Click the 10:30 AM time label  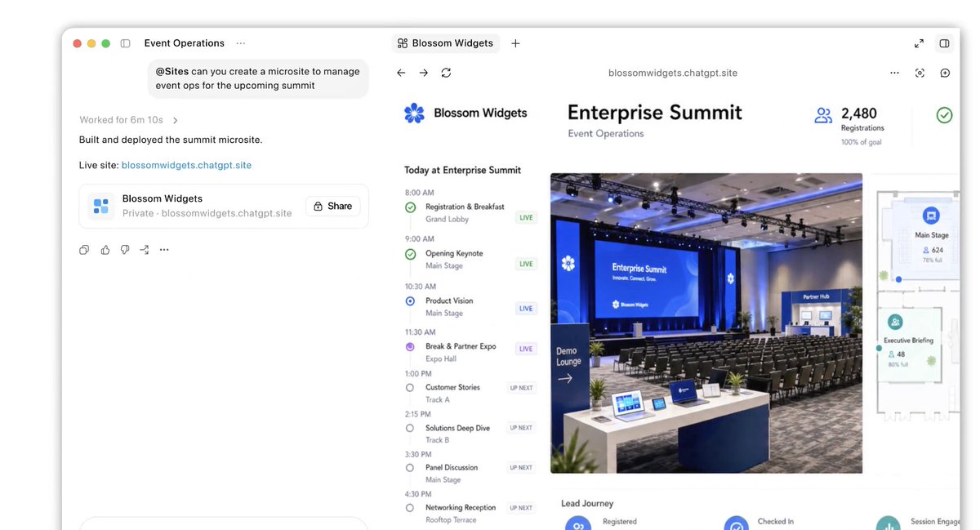421,287
